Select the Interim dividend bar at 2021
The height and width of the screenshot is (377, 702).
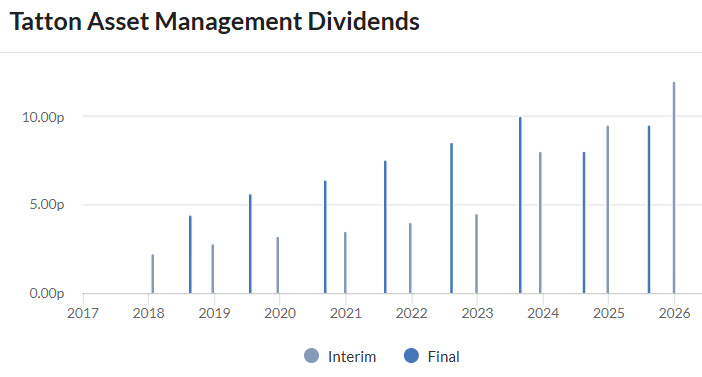point(345,263)
